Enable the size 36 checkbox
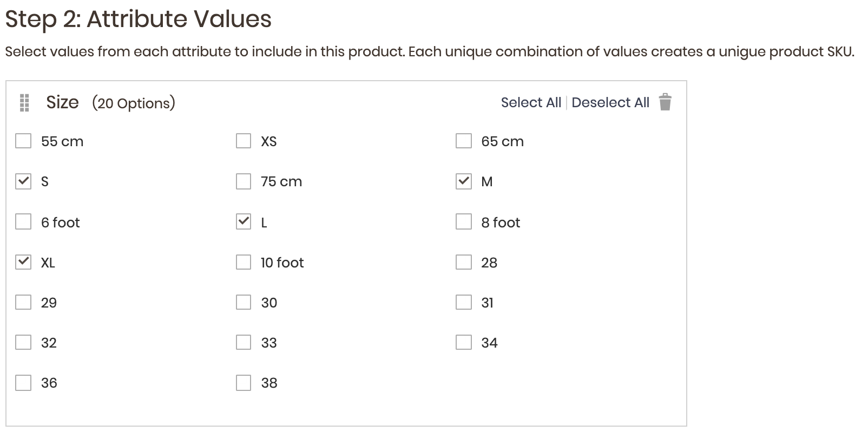Screen dimensions: 868x431 pyautogui.click(x=23, y=383)
